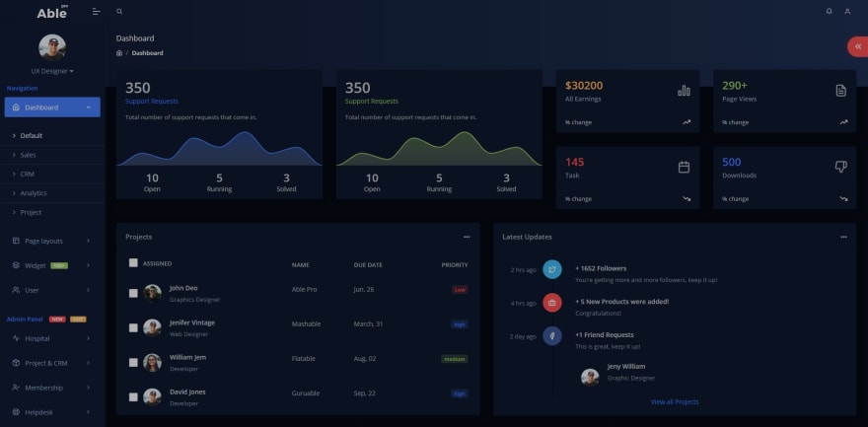Expand the User menu chevron

88,290
